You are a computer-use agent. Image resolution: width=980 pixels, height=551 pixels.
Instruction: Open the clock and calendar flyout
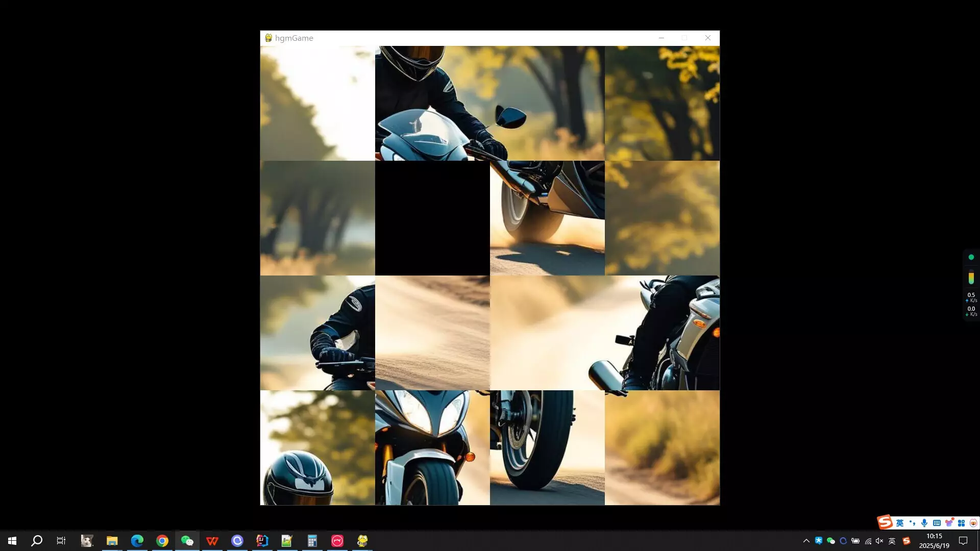point(934,540)
